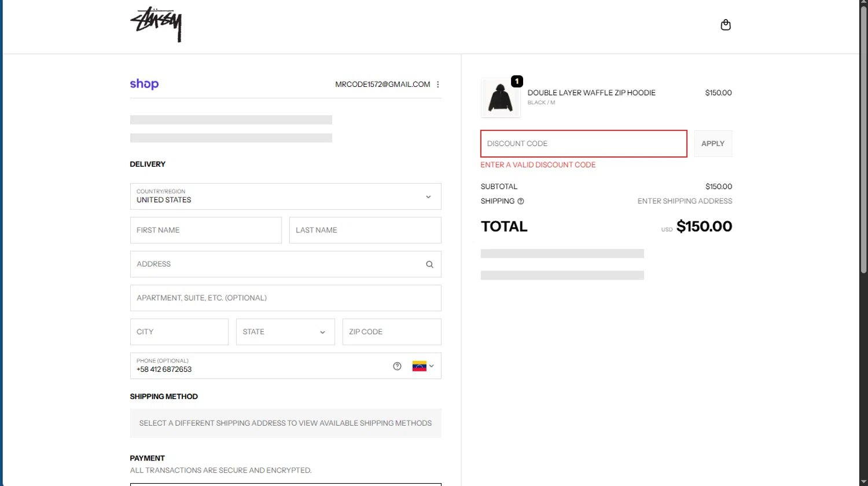
Task: Click the Enter Shipping Address text
Action: pyautogui.click(x=685, y=201)
